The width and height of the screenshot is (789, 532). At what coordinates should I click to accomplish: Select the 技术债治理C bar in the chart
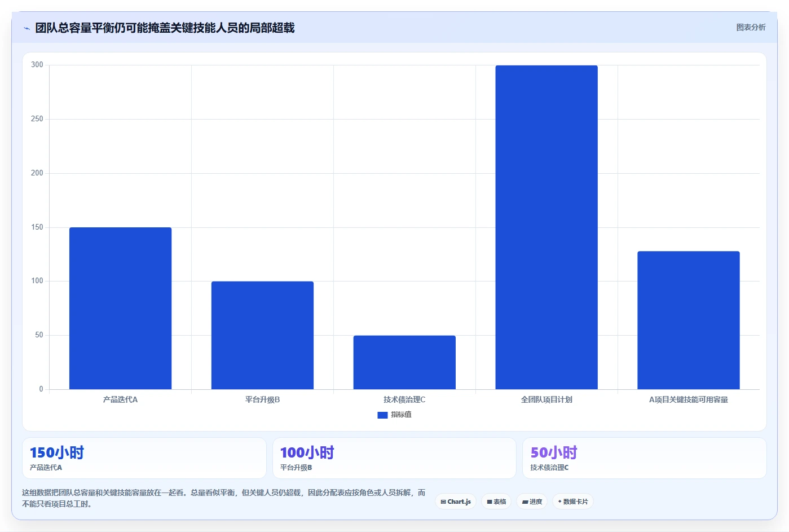404,362
